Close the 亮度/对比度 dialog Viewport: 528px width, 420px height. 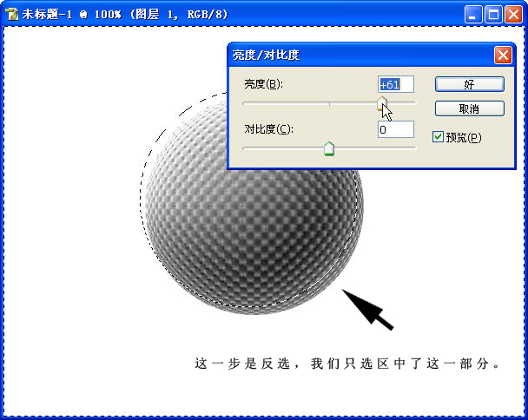pyautogui.click(x=503, y=55)
